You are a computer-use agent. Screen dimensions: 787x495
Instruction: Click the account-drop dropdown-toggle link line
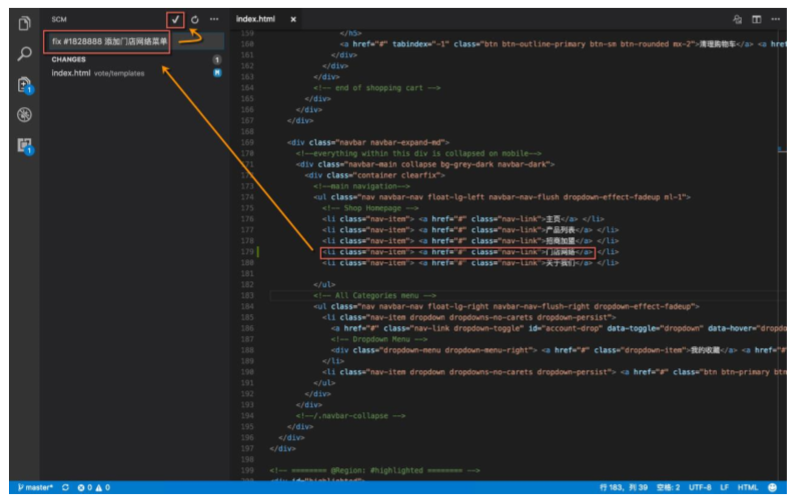pos(559,328)
